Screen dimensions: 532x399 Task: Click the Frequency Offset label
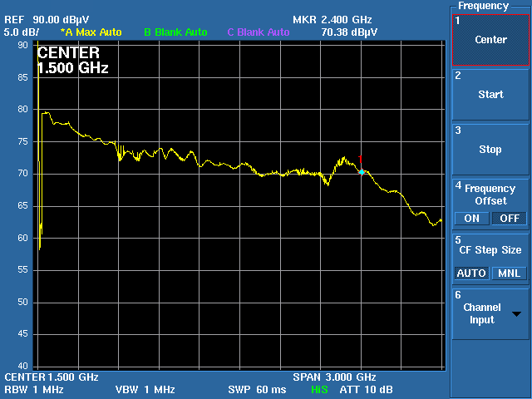(x=490, y=195)
